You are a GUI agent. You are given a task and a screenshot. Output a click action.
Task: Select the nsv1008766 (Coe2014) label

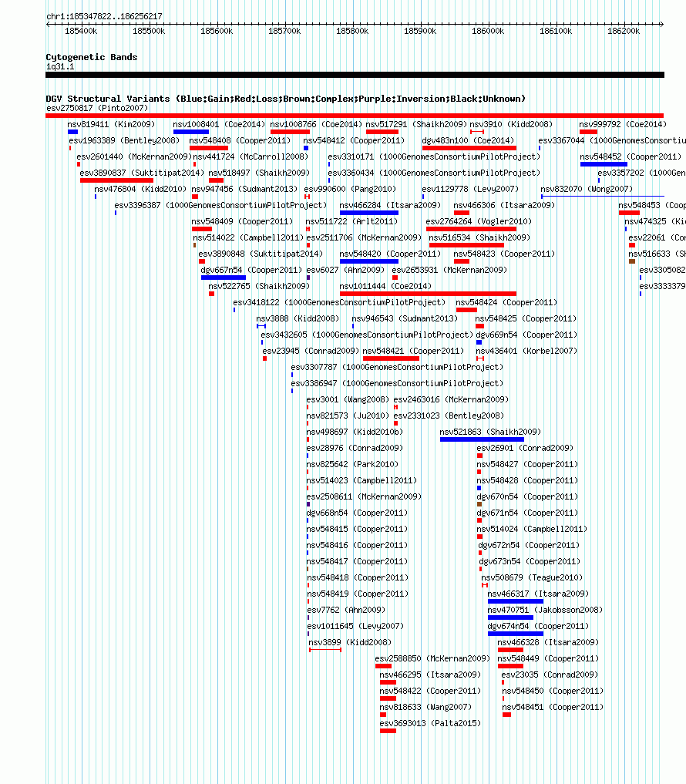[x=316, y=124]
